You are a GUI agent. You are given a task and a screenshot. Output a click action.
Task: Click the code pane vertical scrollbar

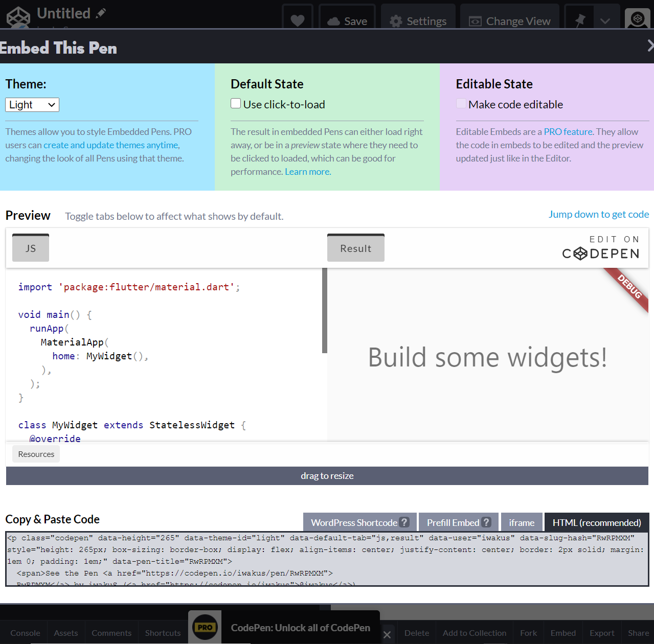tap(325, 310)
